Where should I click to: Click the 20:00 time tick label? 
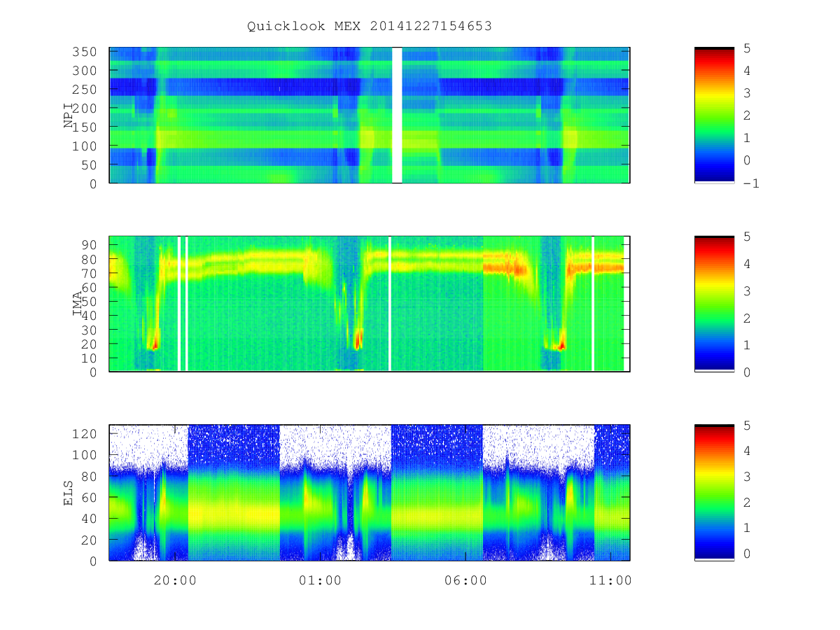[x=174, y=580]
